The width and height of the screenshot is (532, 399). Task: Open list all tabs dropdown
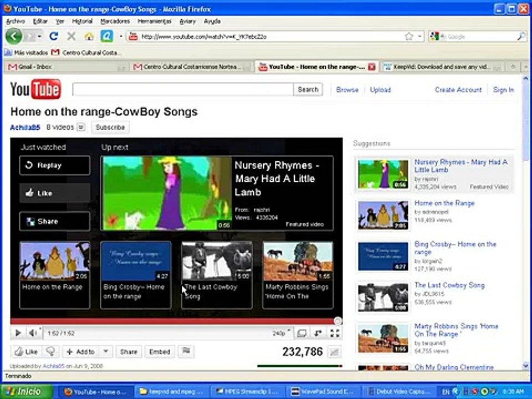525,67
